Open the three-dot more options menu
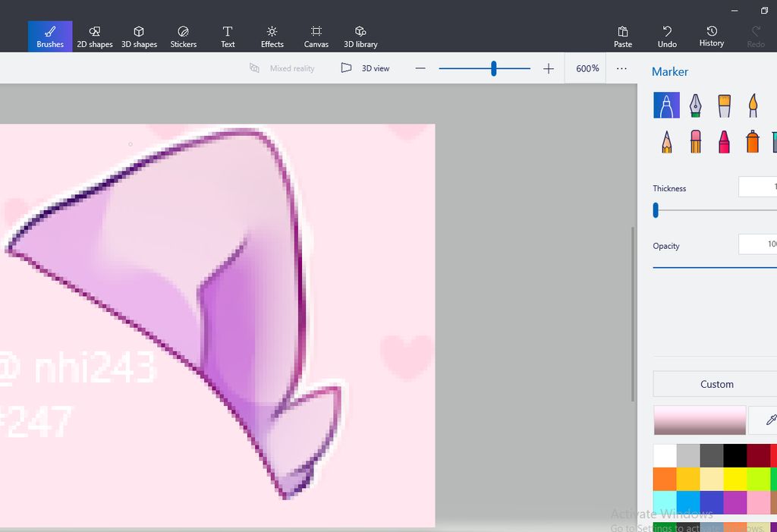The height and width of the screenshot is (532, 777). click(x=621, y=68)
